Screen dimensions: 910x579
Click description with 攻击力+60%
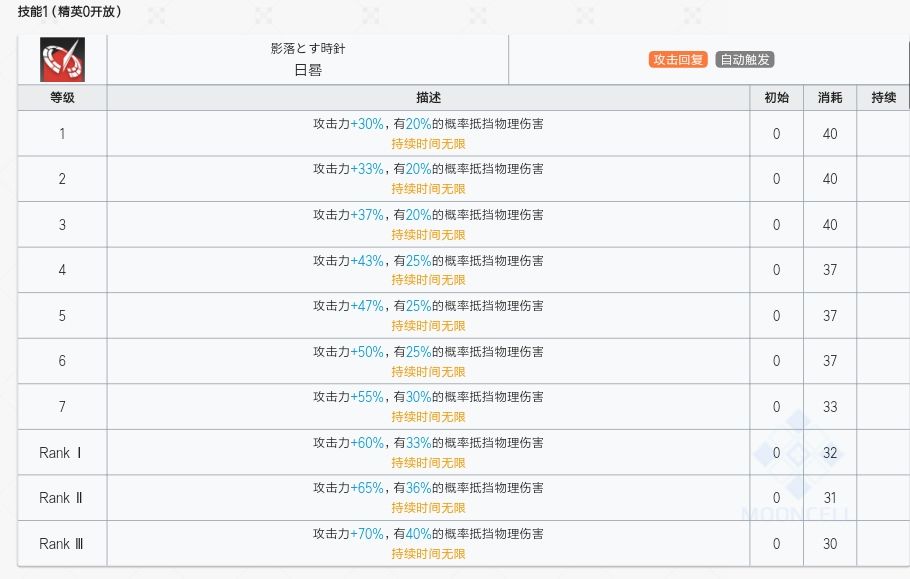[428, 443]
